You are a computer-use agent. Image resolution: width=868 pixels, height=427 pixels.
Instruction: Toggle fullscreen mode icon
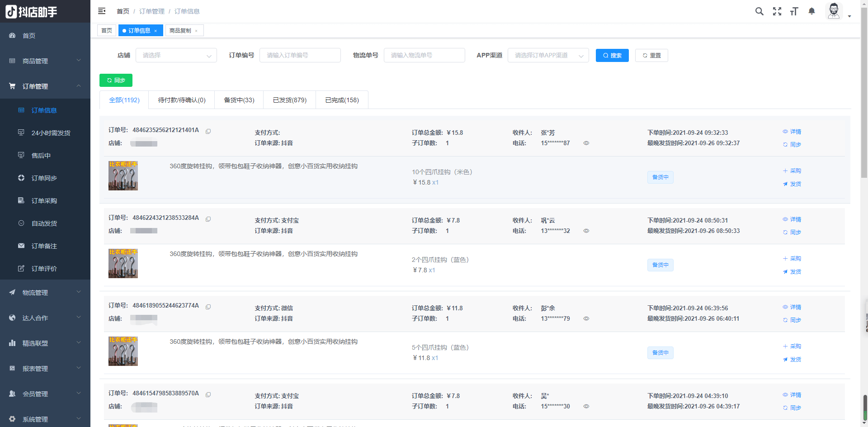click(777, 11)
